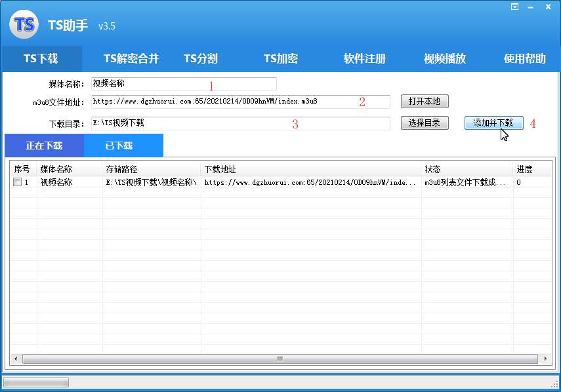Viewport: 561px width, 392px height.
Task: Click the 选择目录 button
Action: pos(425,123)
